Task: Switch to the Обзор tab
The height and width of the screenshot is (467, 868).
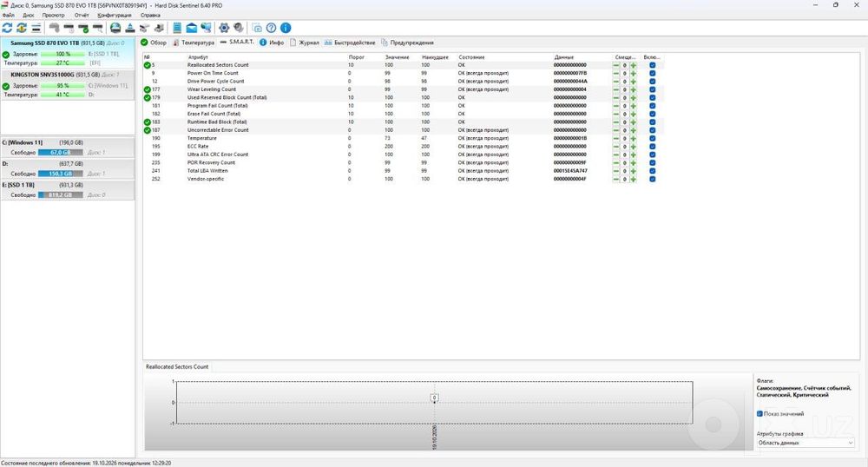Action: coord(154,43)
